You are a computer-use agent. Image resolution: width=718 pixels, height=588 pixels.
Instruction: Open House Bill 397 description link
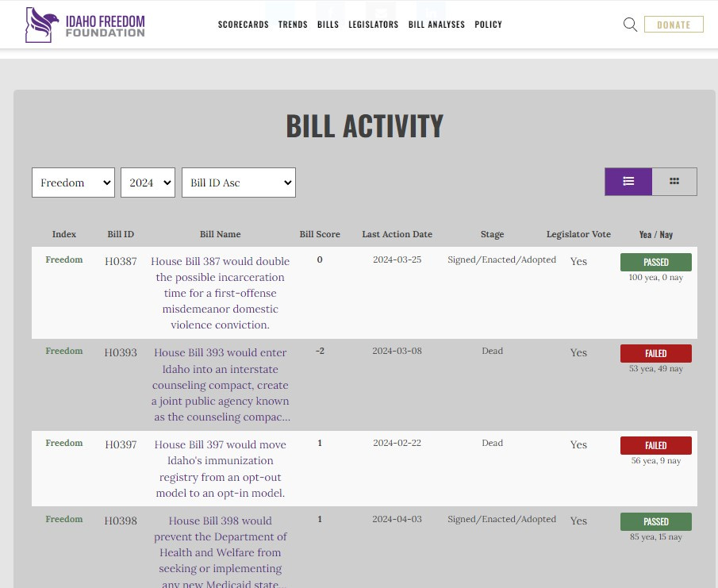point(221,468)
